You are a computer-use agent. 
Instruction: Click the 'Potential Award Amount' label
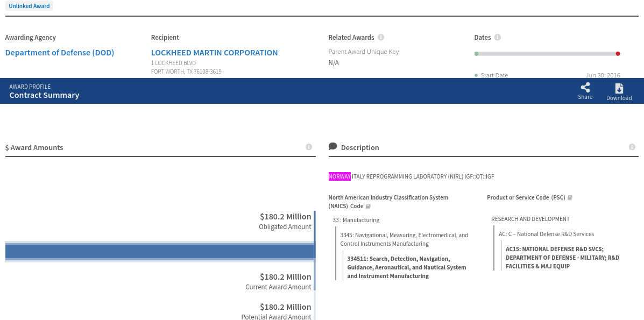tap(276, 317)
